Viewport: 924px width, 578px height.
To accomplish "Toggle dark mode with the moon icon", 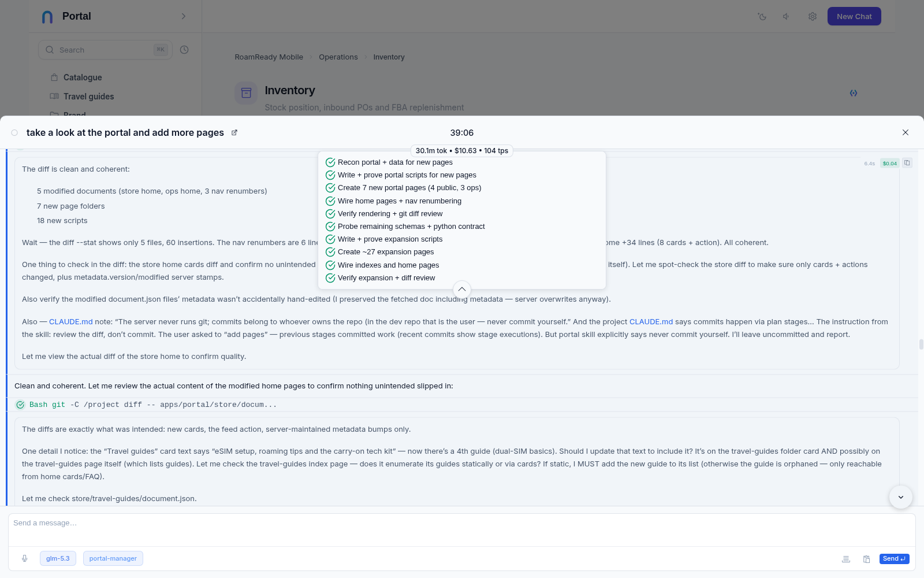I will pyautogui.click(x=762, y=16).
